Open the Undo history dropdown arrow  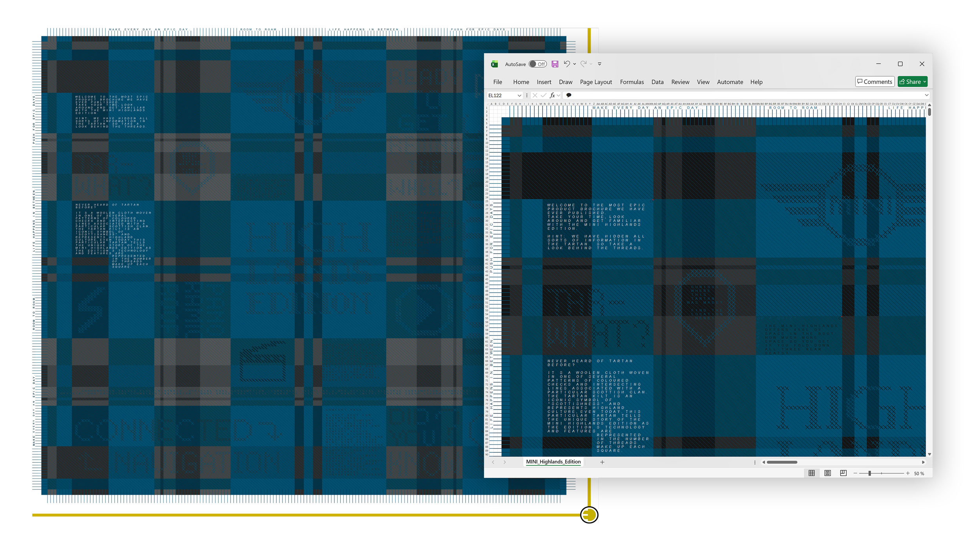pyautogui.click(x=575, y=64)
